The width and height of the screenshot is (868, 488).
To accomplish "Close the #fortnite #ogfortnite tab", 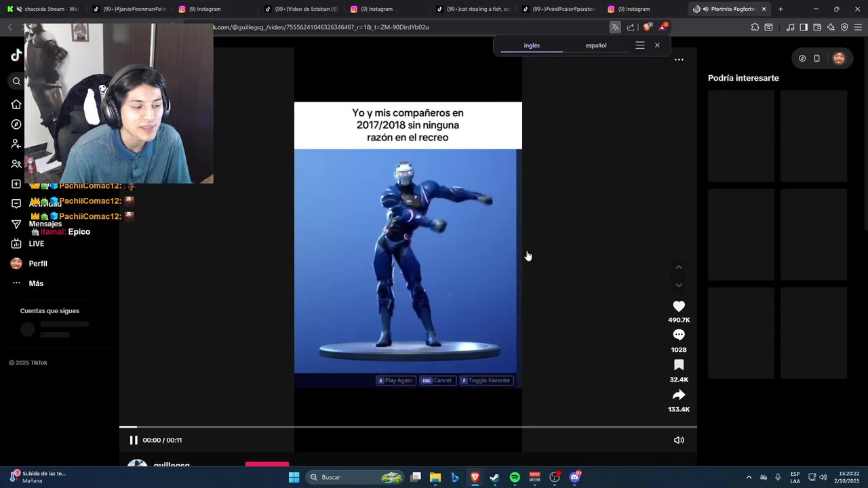I will click(764, 9).
